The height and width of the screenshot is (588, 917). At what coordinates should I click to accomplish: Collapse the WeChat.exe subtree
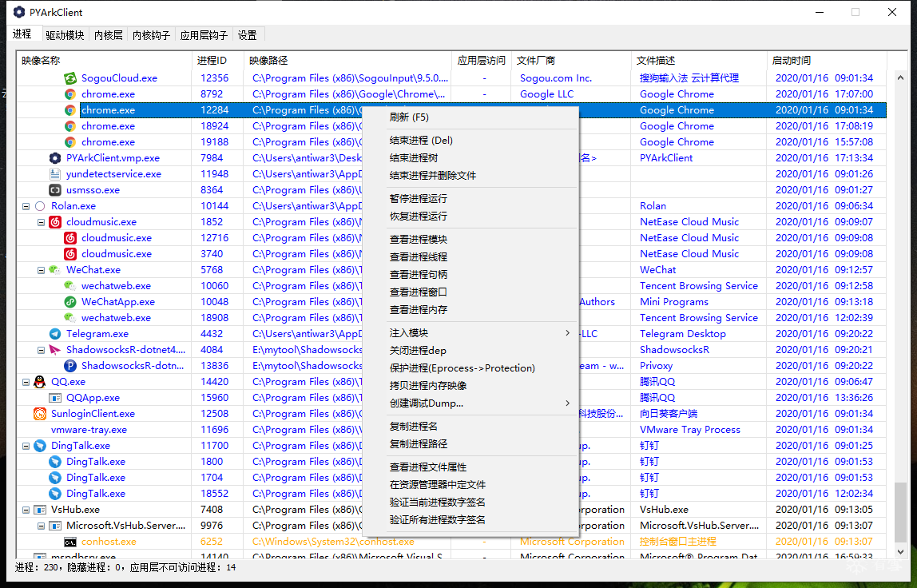(x=41, y=270)
